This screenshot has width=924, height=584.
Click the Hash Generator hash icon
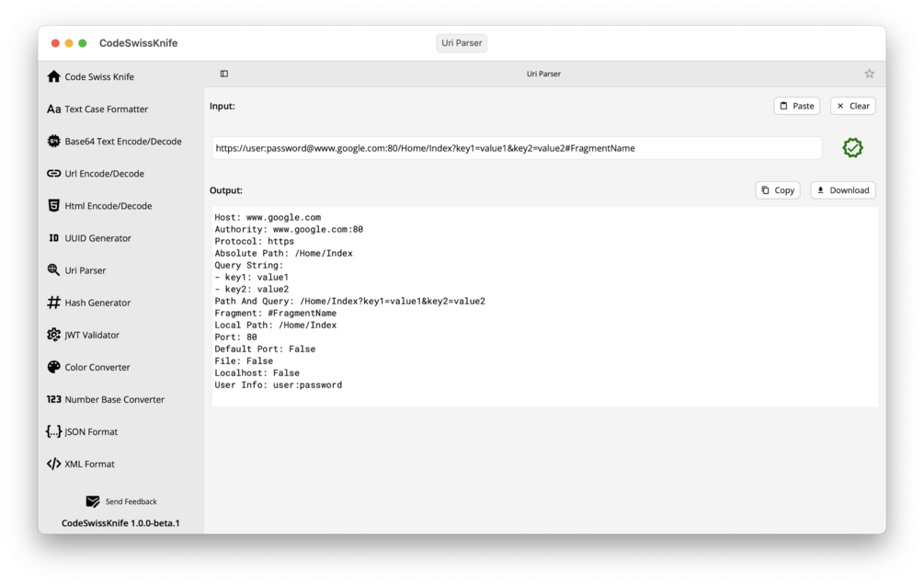click(x=53, y=303)
